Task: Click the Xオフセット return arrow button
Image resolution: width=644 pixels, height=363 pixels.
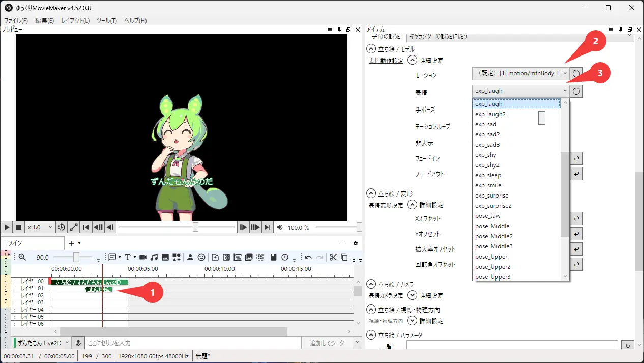Action: (576, 218)
